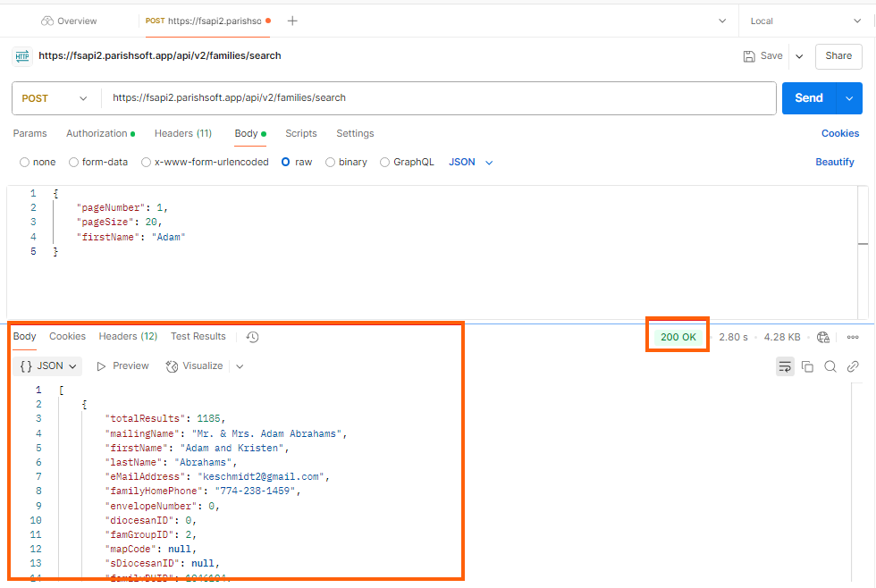Open the response history clock icon
Image resolution: width=876 pixels, height=588 pixels.
point(252,337)
